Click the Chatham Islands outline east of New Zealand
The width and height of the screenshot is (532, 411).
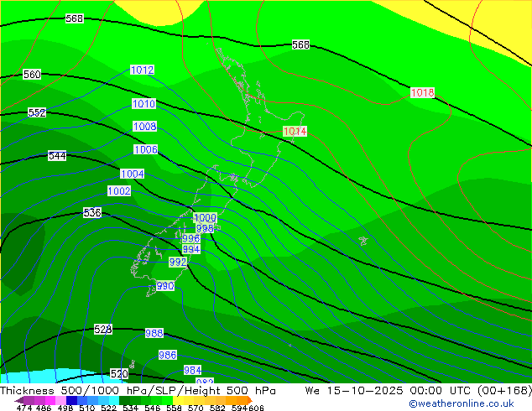click(x=363, y=241)
